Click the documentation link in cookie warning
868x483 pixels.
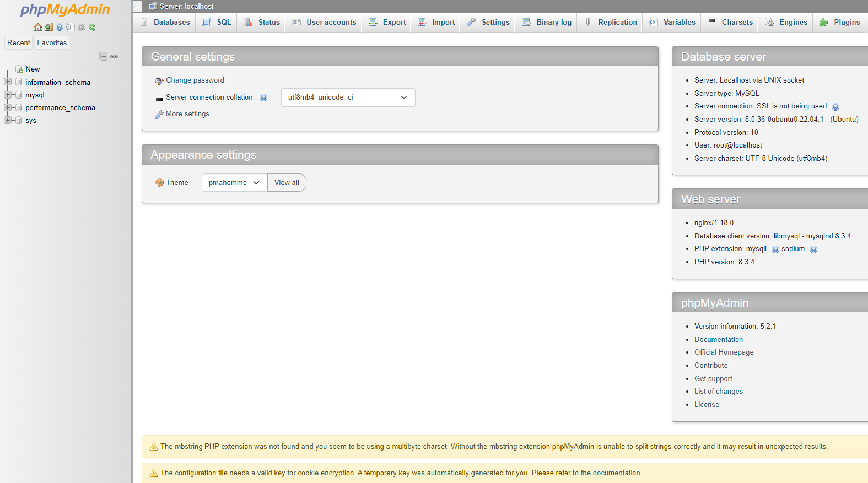tap(616, 473)
